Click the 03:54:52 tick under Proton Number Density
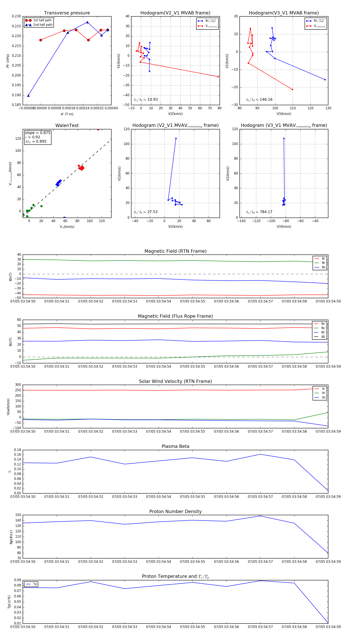Viewport: 351px width, 644px height. click(x=91, y=562)
